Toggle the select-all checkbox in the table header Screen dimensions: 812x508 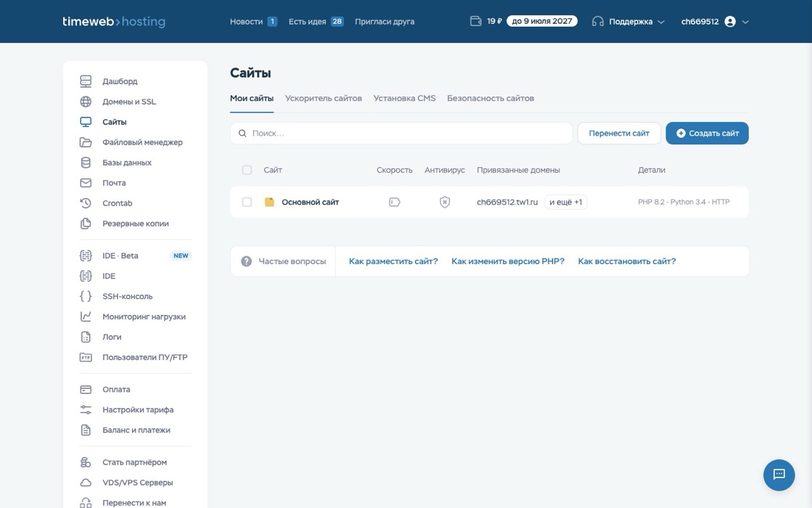click(x=247, y=170)
